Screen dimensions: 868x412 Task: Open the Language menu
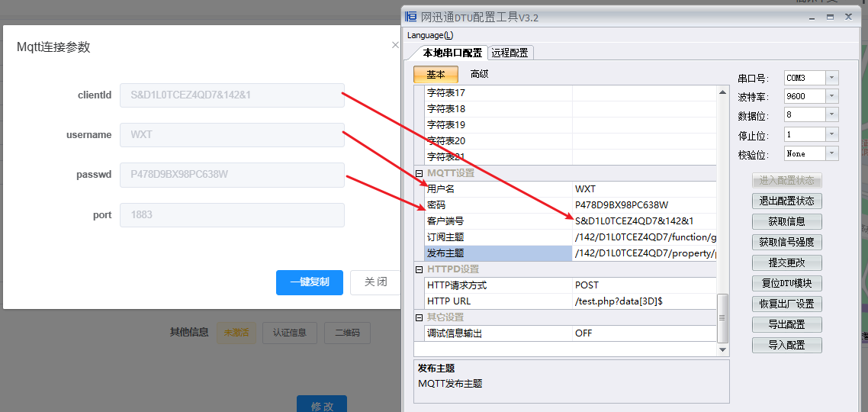click(430, 35)
